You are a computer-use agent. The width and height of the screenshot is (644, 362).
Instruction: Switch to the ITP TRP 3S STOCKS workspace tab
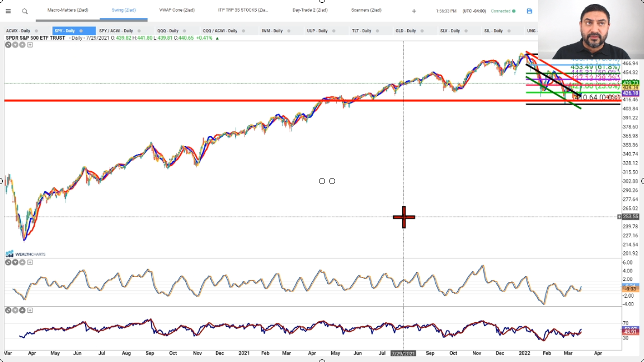pos(243,10)
